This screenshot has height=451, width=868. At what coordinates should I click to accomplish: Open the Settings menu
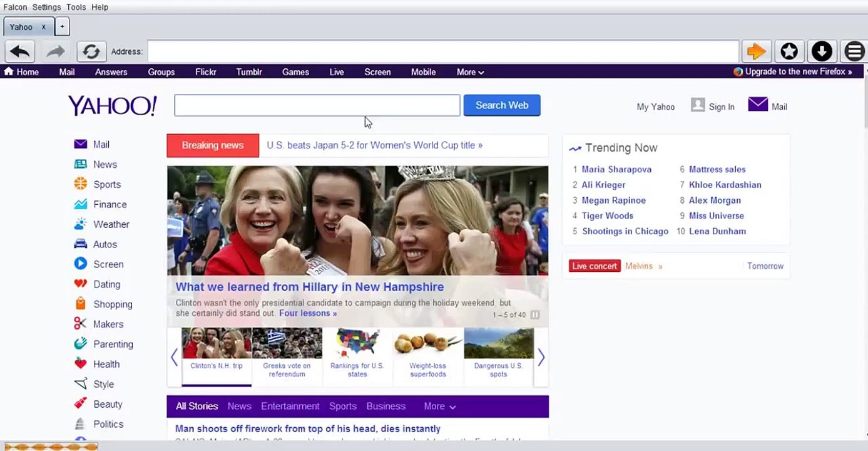tap(47, 7)
